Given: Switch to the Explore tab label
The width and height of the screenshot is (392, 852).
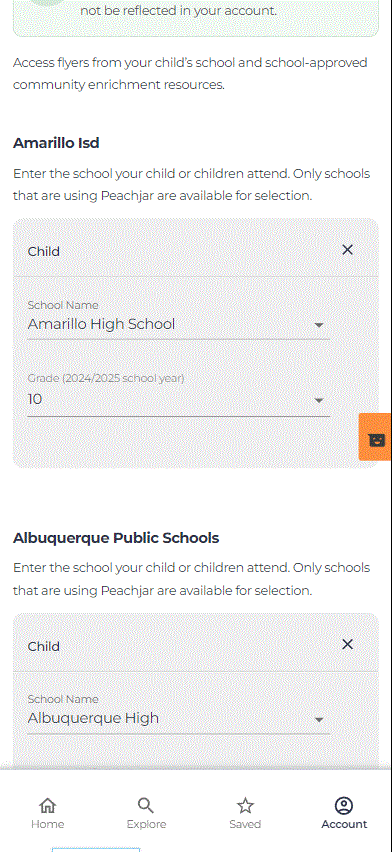Looking at the screenshot, I should click(x=146, y=824).
